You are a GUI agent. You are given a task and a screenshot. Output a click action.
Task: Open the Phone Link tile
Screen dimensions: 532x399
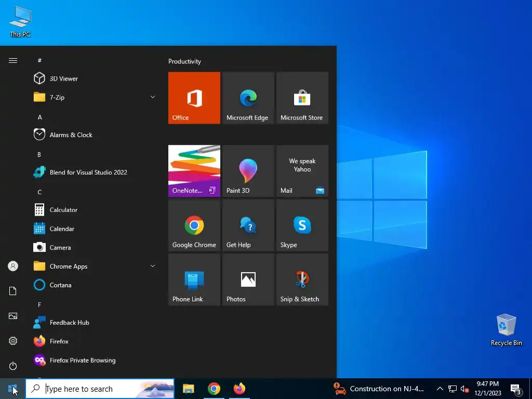(x=194, y=280)
